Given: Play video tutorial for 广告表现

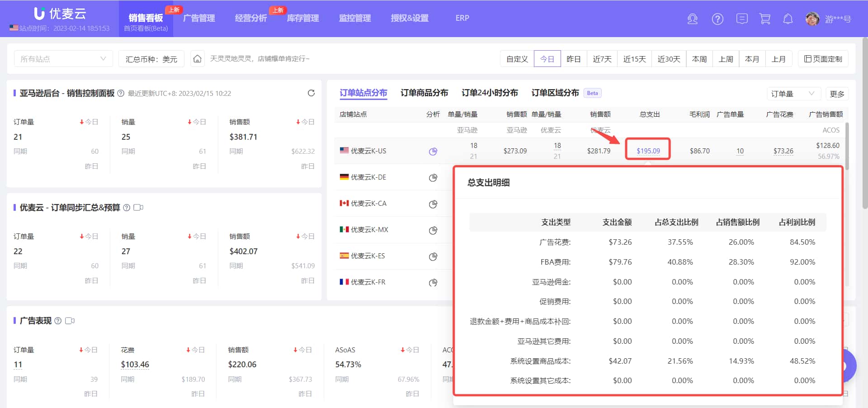Looking at the screenshot, I should tap(70, 321).
